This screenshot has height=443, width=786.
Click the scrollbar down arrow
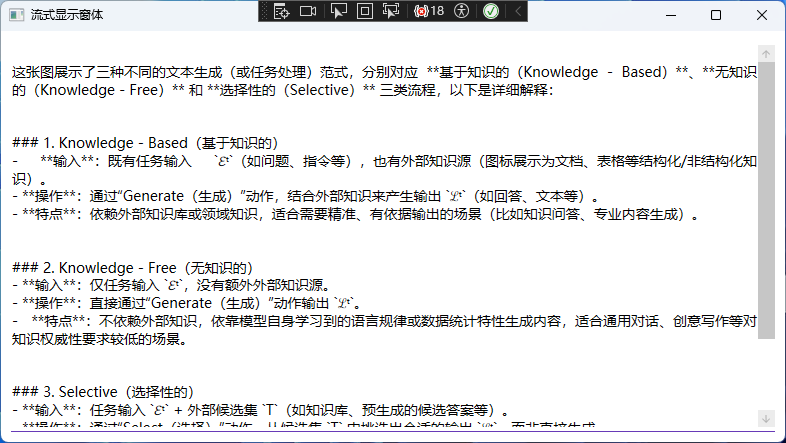coord(767,417)
